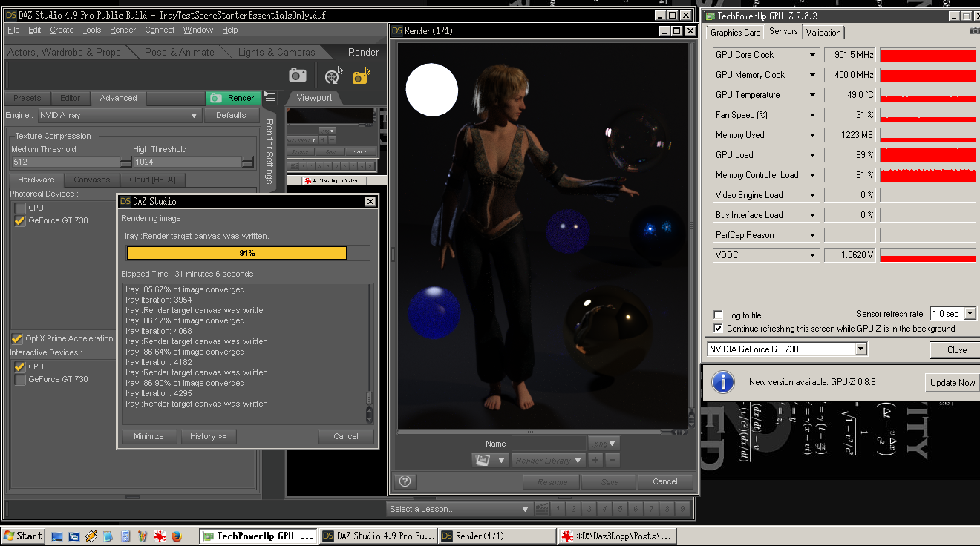Open the Render Settings pane options menu icon
Image resolution: width=980 pixels, height=546 pixels.
pos(269,97)
